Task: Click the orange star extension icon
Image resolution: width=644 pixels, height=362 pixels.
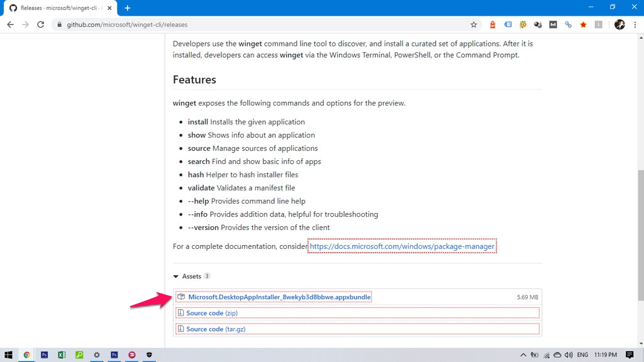Action: pos(583,25)
